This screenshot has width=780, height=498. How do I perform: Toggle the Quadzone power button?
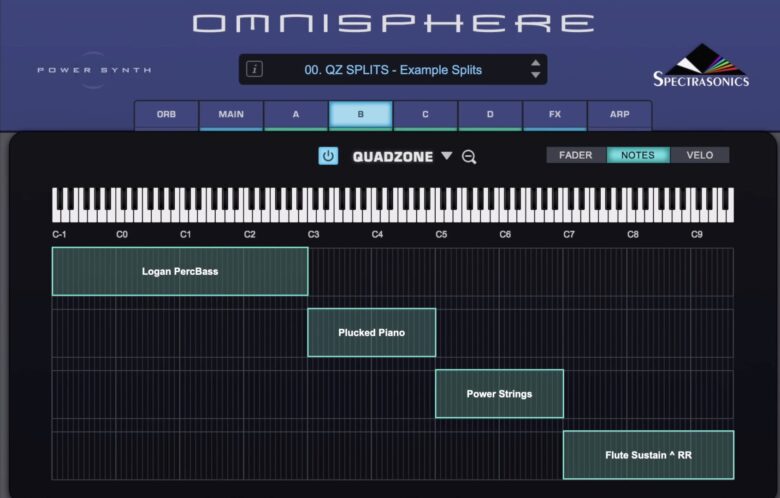coord(328,156)
